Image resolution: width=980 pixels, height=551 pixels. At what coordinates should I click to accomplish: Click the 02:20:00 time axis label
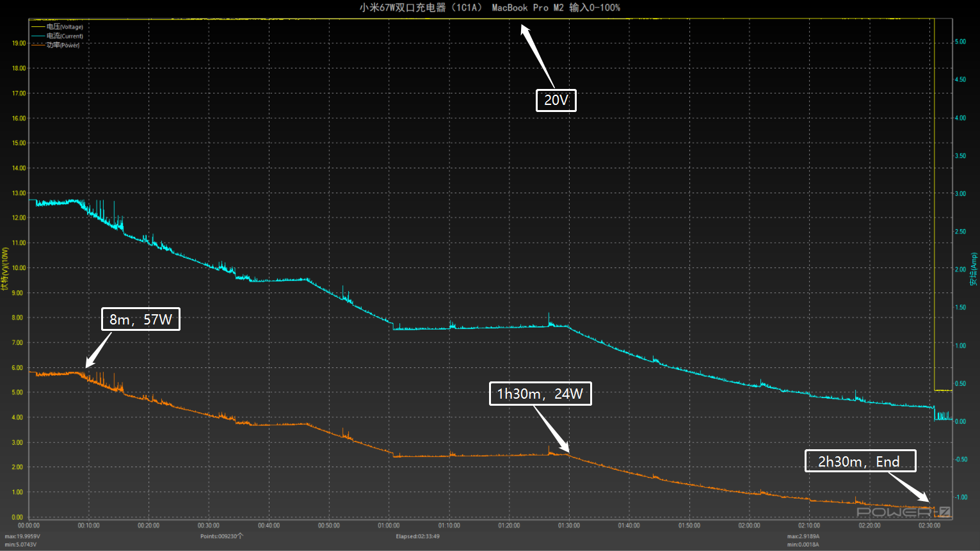tap(869, 525)
